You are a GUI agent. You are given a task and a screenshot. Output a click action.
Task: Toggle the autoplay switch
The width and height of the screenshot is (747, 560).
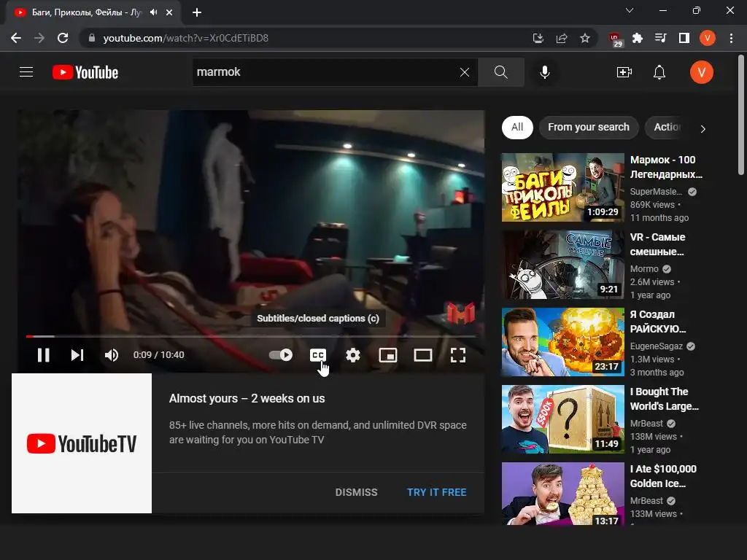point(281,355)
